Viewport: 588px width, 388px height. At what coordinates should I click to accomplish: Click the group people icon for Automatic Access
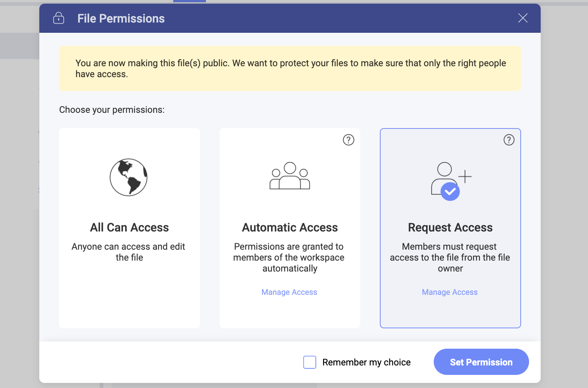[290, 175]
